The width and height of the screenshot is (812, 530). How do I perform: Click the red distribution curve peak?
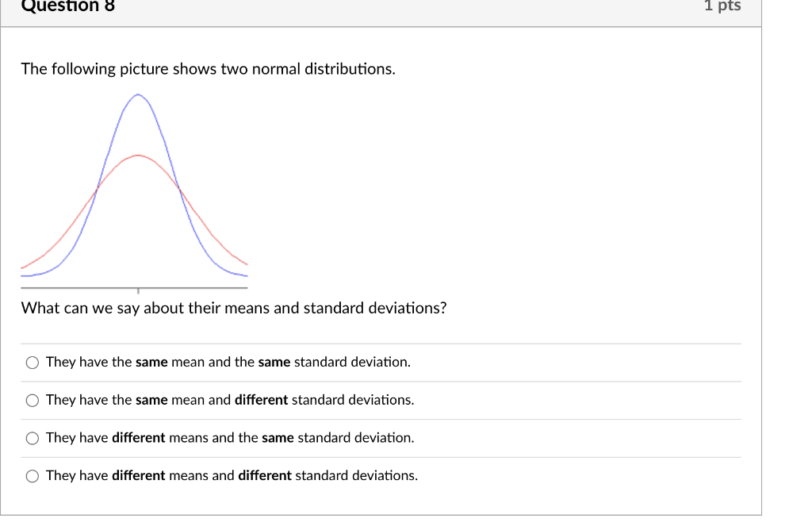137,156
